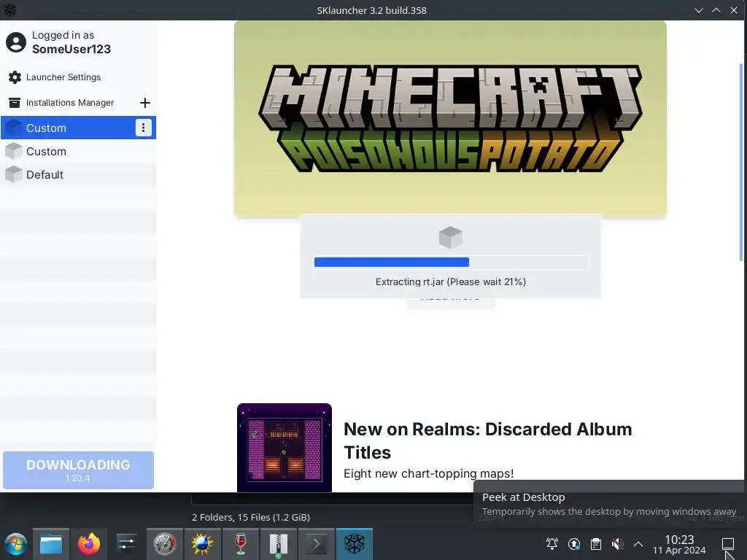Open the system updates tray icon

[574, 544]
